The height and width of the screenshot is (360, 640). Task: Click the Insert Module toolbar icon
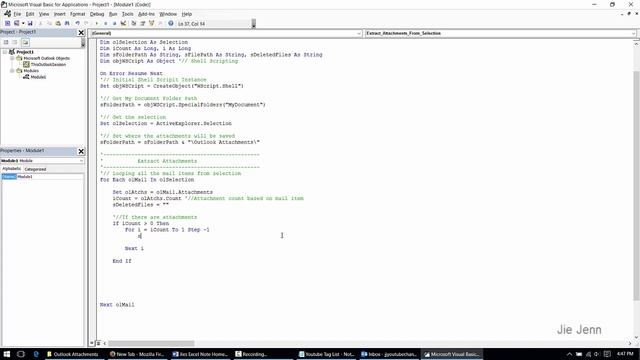click(x=16, y=24)
